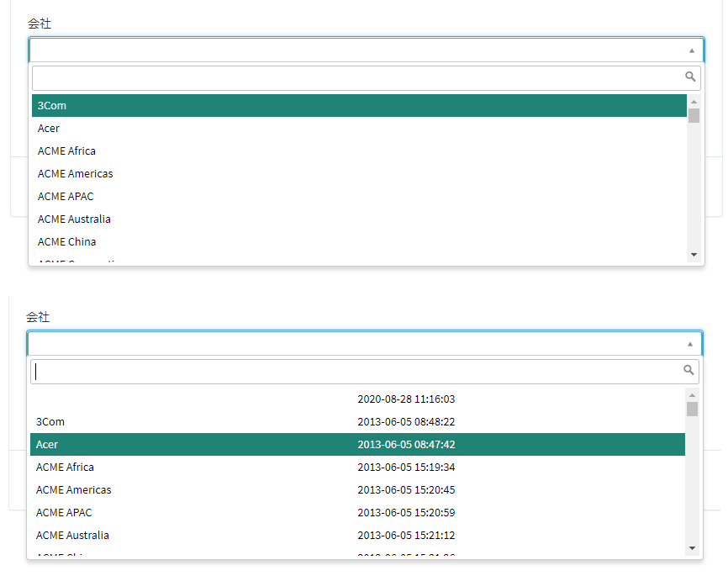Click scroll-down arrow of upper list scrollbar
Screen dimensions: 728x576
694,255
